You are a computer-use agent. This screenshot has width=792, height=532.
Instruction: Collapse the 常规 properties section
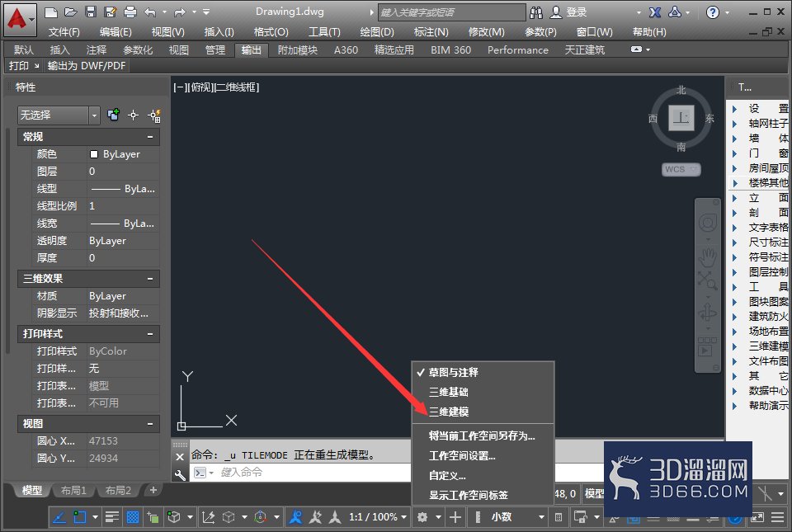click(150, 137)
